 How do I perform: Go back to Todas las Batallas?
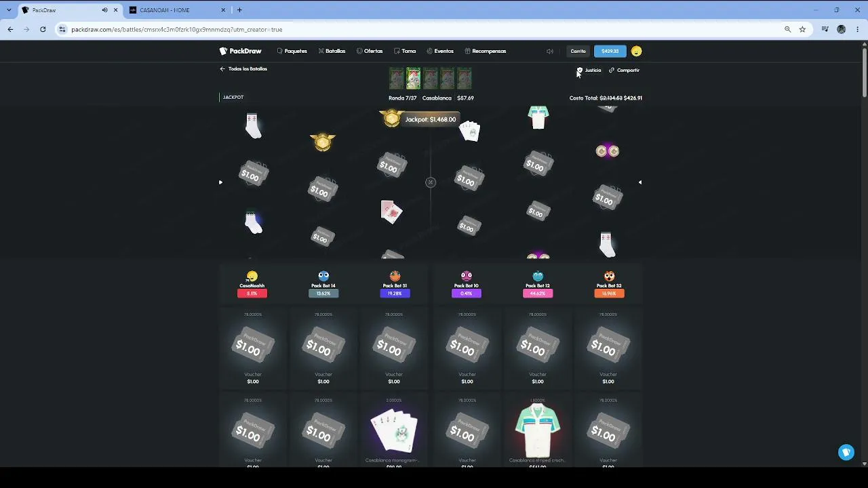(x=243, y=69)
